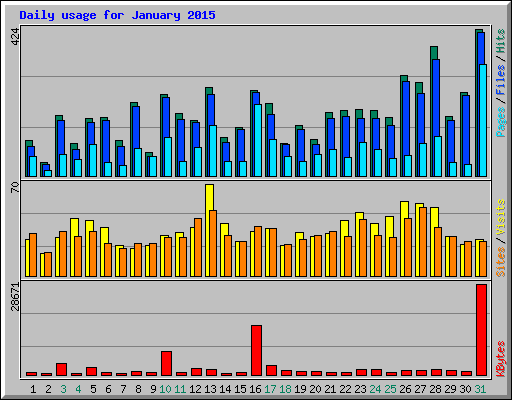Image resolution: width=512 pixels, height=400 pixels.
Task: Click day '6' on the x-axis
Action: (108, 389)
